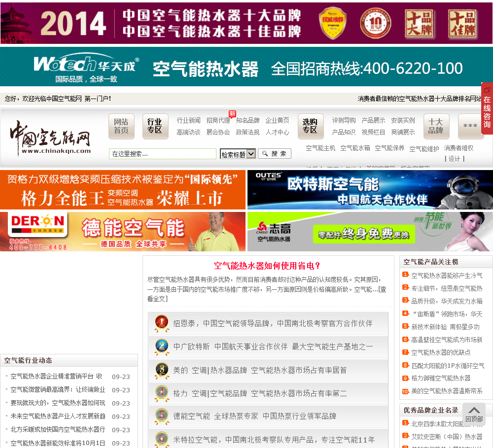
Task: Open 空气能保养 keyword link
Action: [x=389, y=148]
